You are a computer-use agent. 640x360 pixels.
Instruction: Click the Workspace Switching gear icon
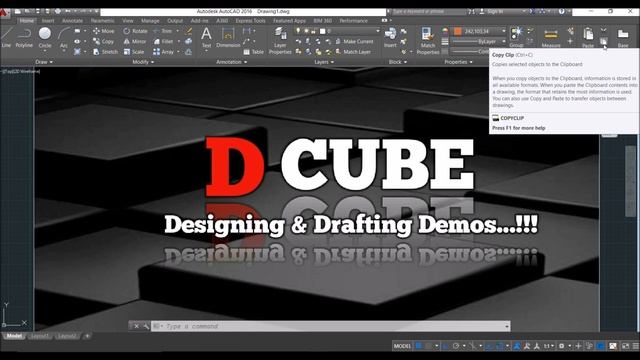point(562,346)
